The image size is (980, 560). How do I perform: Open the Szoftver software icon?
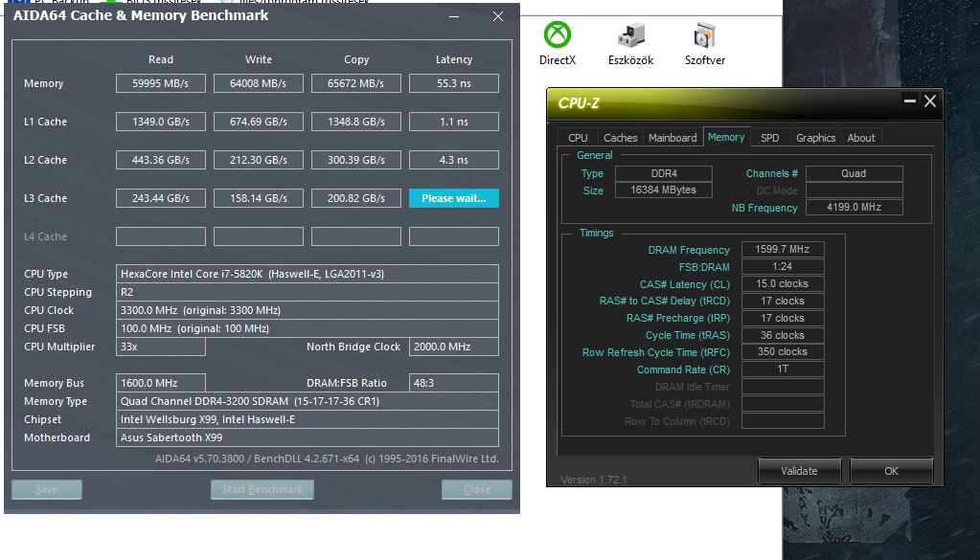coord(704,43)
